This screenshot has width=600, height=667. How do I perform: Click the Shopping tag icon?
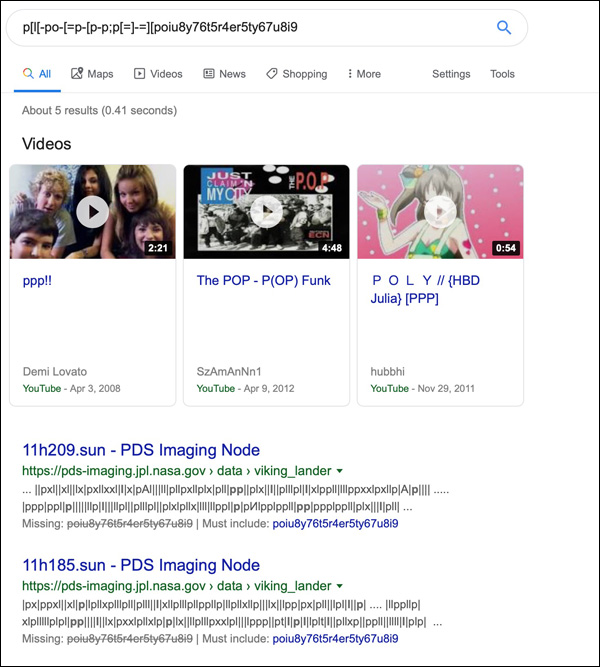271,74
